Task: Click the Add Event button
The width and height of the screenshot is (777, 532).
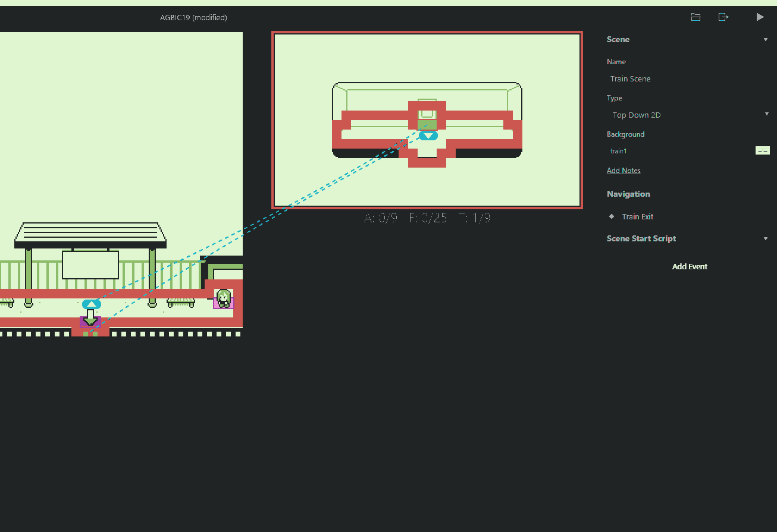Action: click(x=690, y=266)
